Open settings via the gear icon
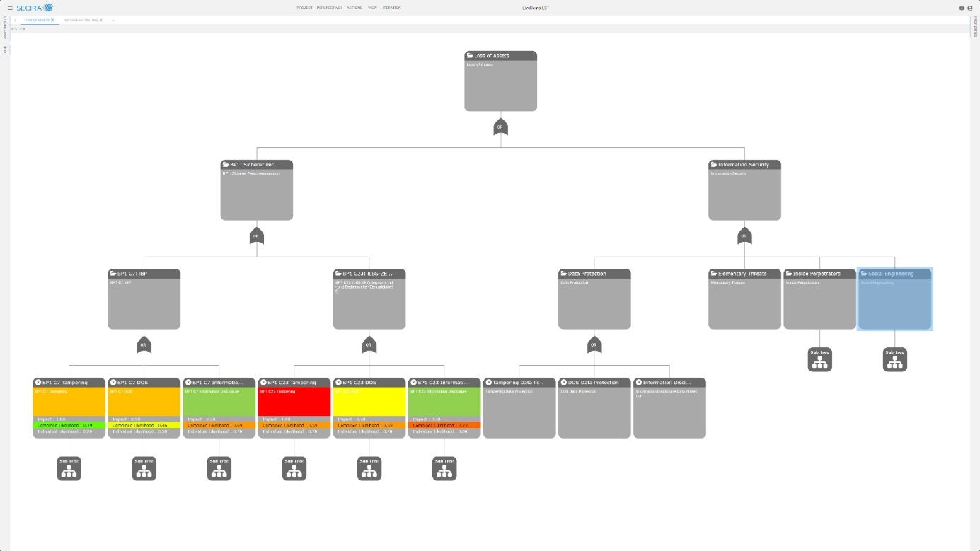 pos(962,8)
